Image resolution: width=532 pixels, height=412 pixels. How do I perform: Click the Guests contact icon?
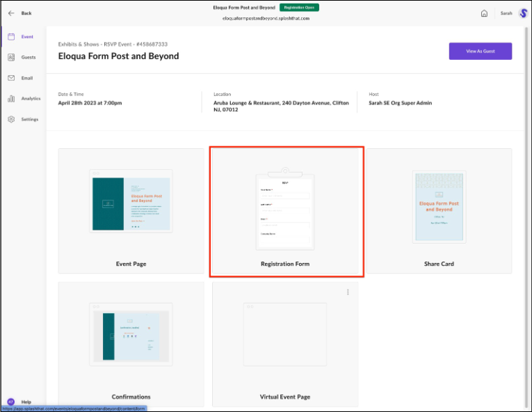click(11, 57)
